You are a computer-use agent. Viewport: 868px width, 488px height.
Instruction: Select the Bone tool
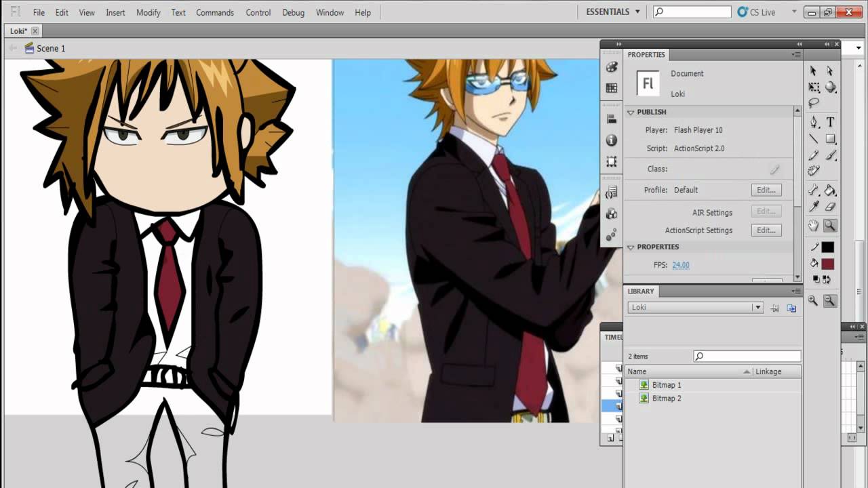click(x=814, y=190)
